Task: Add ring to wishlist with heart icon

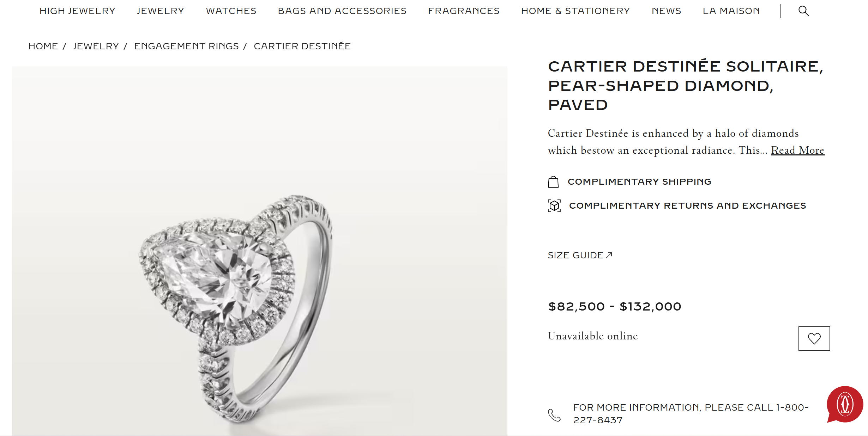Action: (x=814, y=339)
